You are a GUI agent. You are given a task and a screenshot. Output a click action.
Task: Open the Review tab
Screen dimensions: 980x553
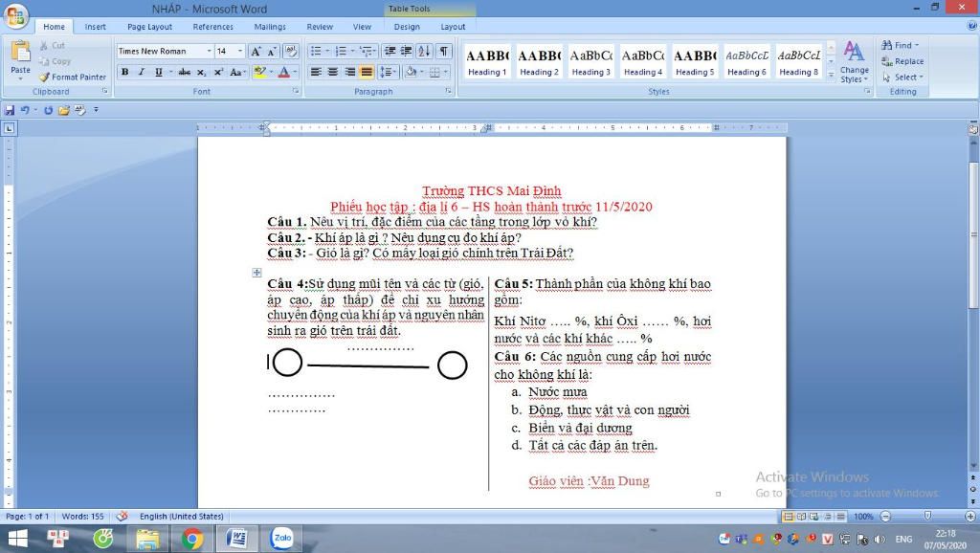click(320, 27)
